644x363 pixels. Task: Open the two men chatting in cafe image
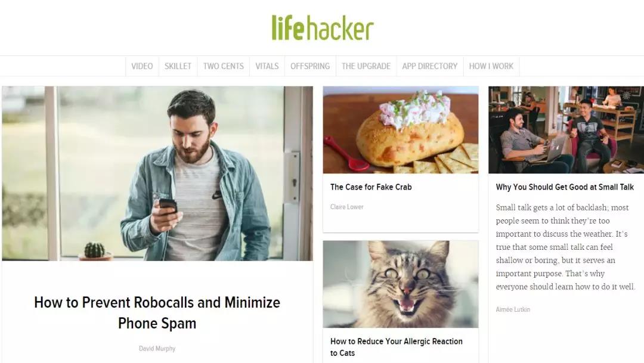click(566, 130)
